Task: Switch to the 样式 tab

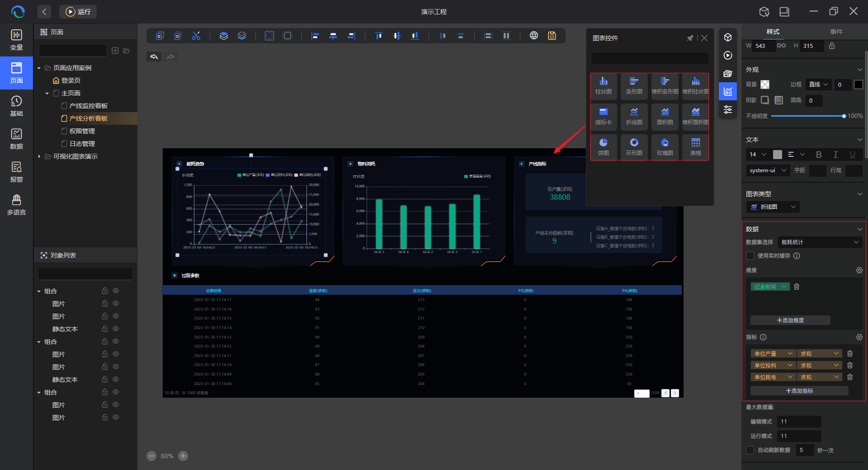Action: tap(773, 32)
